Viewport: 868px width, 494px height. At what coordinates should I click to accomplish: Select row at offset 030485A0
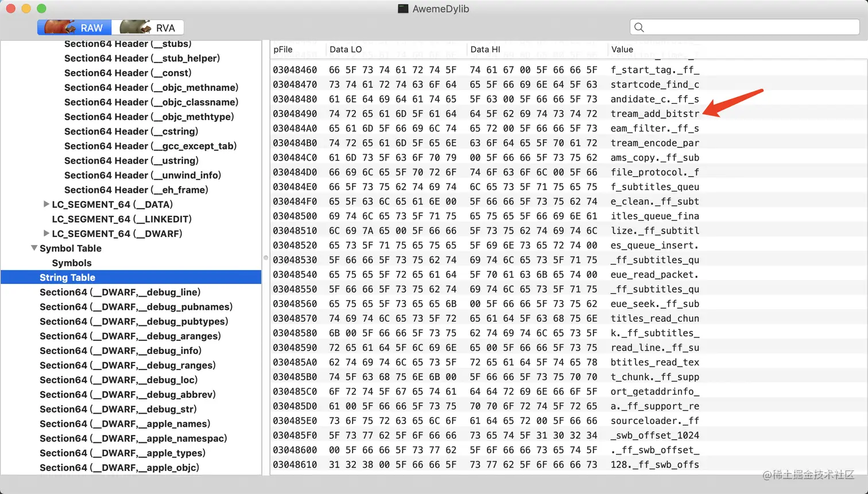pos(569,362)
